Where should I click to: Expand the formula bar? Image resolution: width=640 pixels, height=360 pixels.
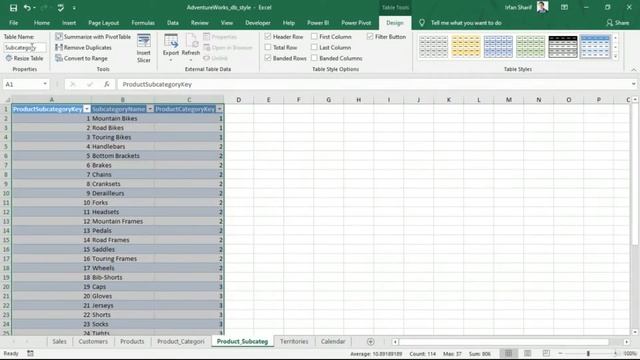[x=633, y=84]
